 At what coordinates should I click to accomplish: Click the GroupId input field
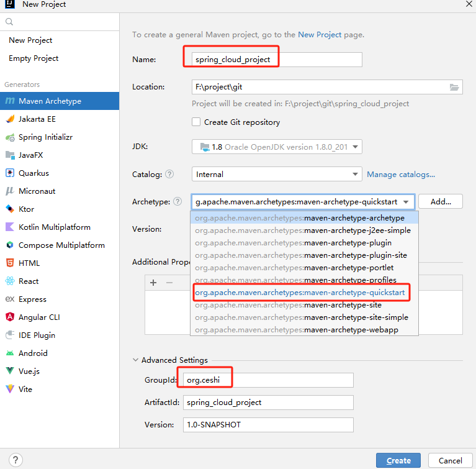point(268,380)
